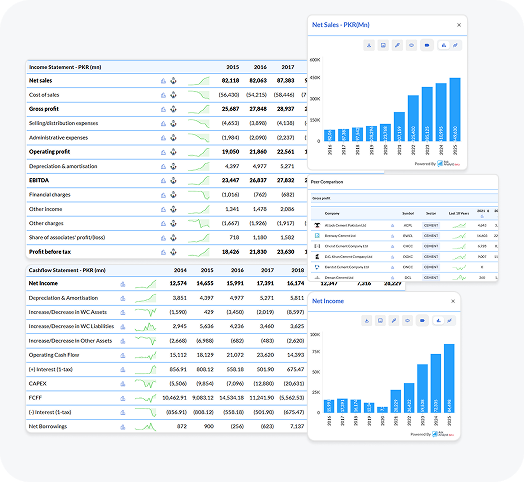
Task: Open chart icon in Cost of sales row
Action: (x=163, y=95)
